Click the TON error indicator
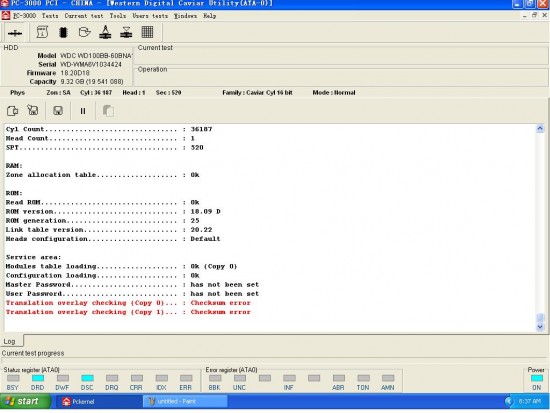 coord(363,378)
